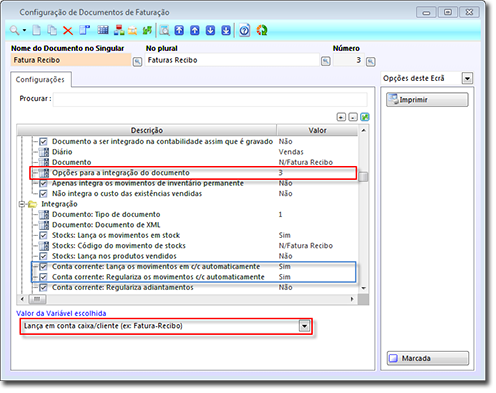Click the Documento: Tipo de documento row icon

44,214
